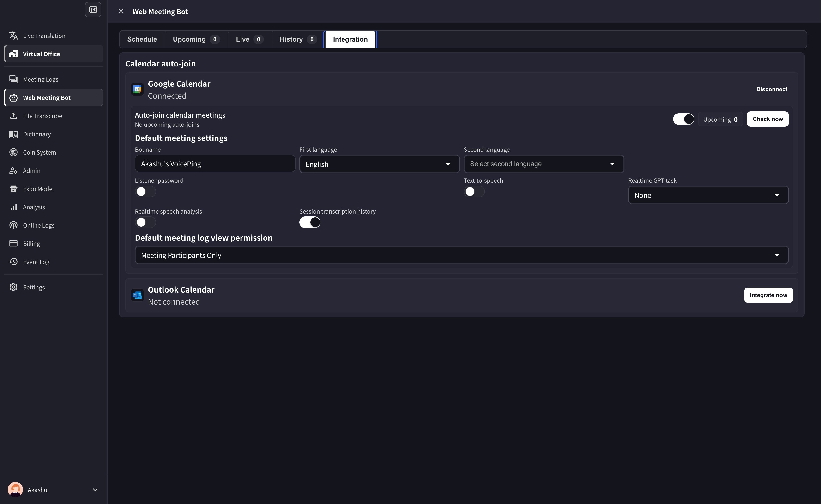Click the Online Logs broadcast icon
This screenshot has height=504, width=821.
point(13,225)
